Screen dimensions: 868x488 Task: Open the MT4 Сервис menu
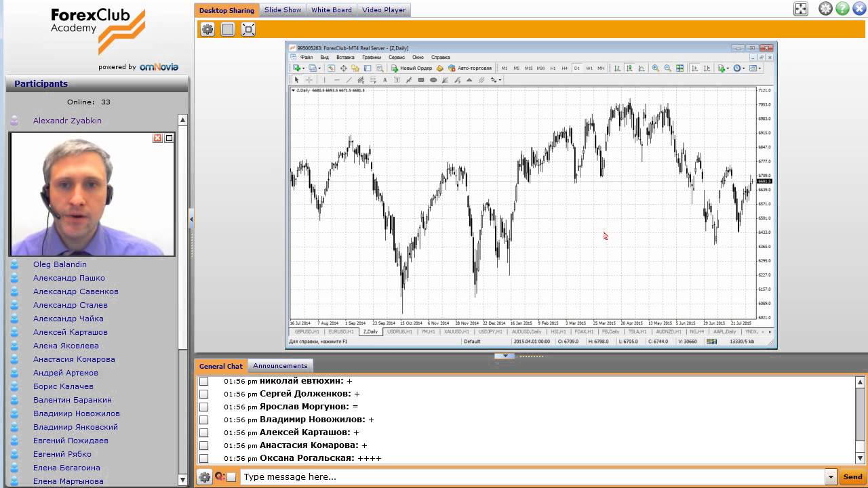tap(397, 58)
